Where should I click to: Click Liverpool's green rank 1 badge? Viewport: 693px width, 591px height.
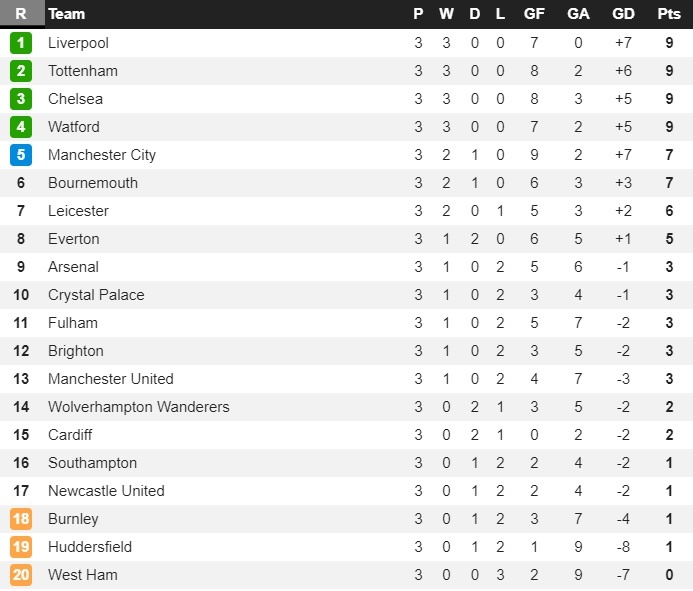pyautogui.click(x=21, y=43)
